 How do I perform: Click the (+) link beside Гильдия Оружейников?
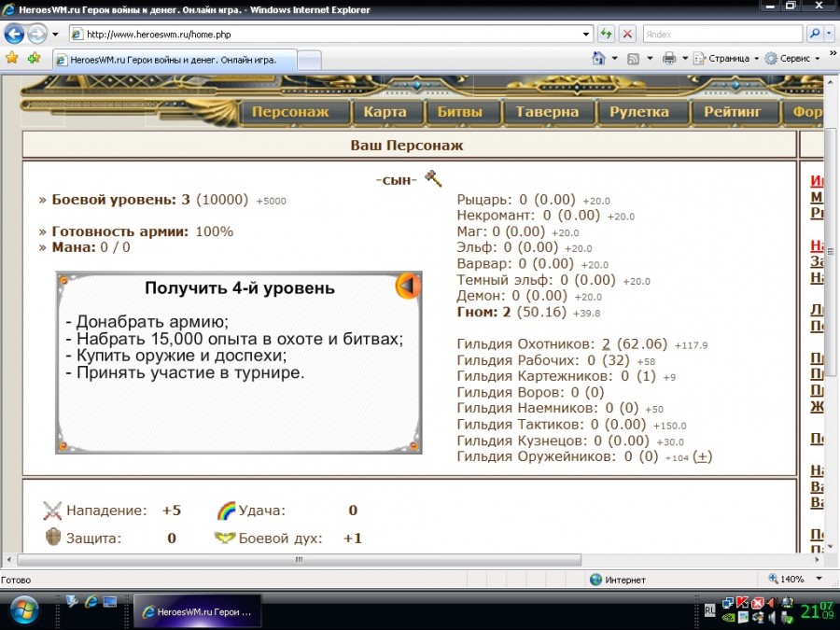(703, 456)
